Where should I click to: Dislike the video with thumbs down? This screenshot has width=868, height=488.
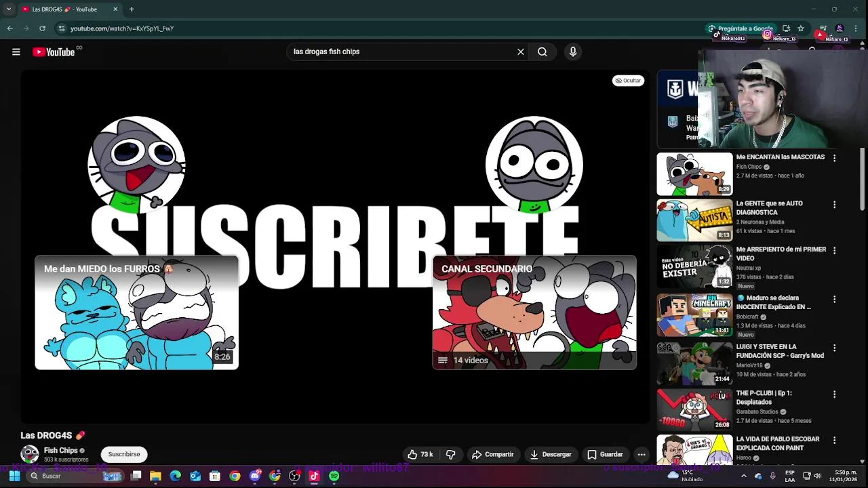(450, 454)
